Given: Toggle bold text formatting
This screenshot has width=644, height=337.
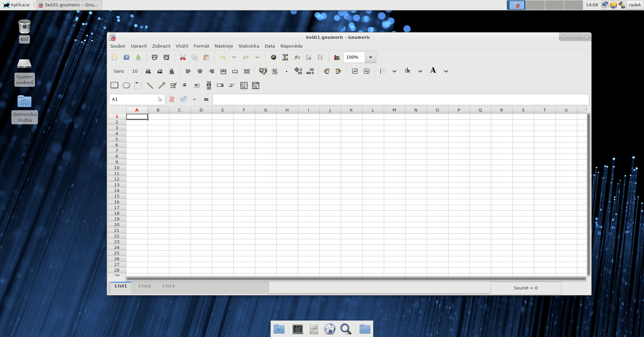Looking at the screenshot, I should point(148,71).
